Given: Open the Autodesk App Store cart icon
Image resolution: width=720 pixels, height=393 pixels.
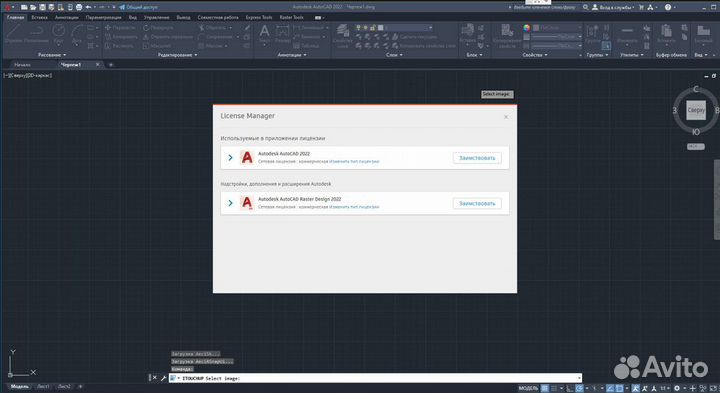Looking at the screenshot, I should coord(641,7).
